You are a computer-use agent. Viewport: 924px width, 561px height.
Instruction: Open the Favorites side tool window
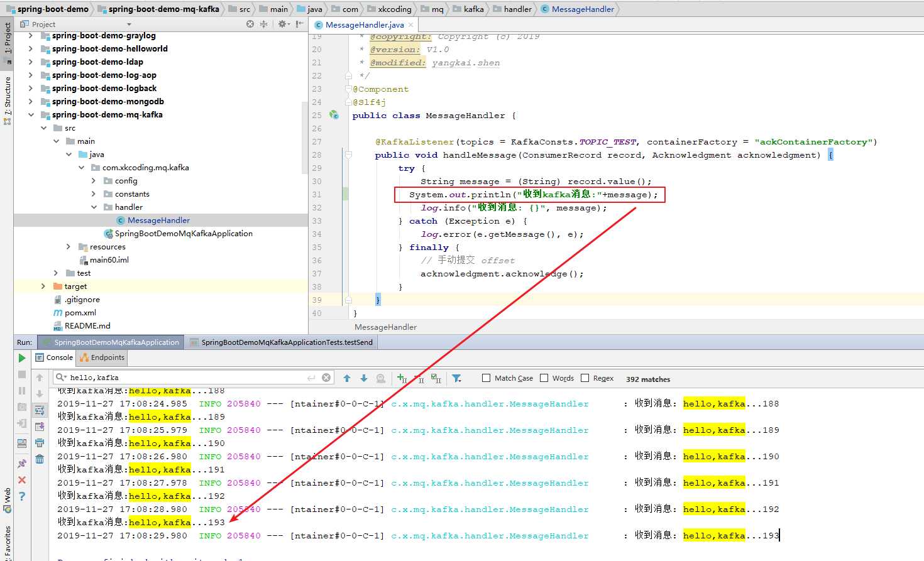tap(7, 542)
